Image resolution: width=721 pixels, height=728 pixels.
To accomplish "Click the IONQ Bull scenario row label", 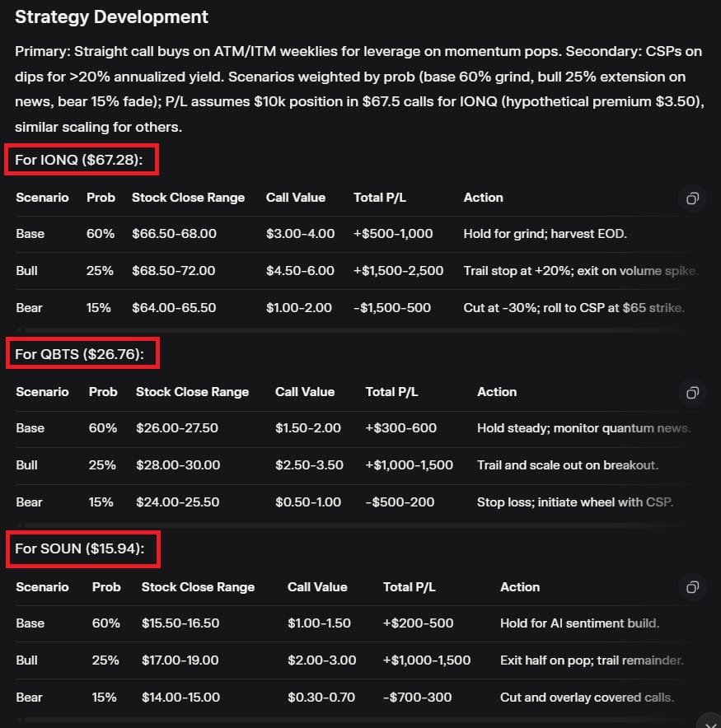I will [x=27, y=271].
